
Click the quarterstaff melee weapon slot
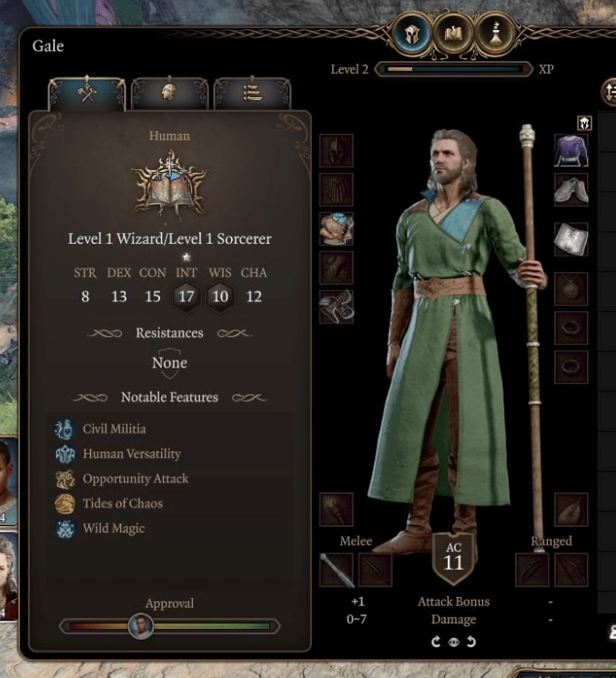(337, 570)
